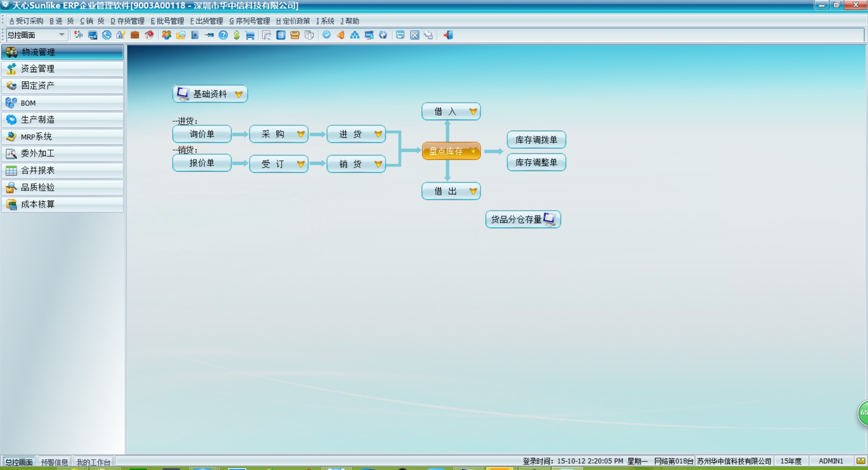868x470 pixels.
Task: Click the phone icon in toolbar
Action: pos(107,35)
